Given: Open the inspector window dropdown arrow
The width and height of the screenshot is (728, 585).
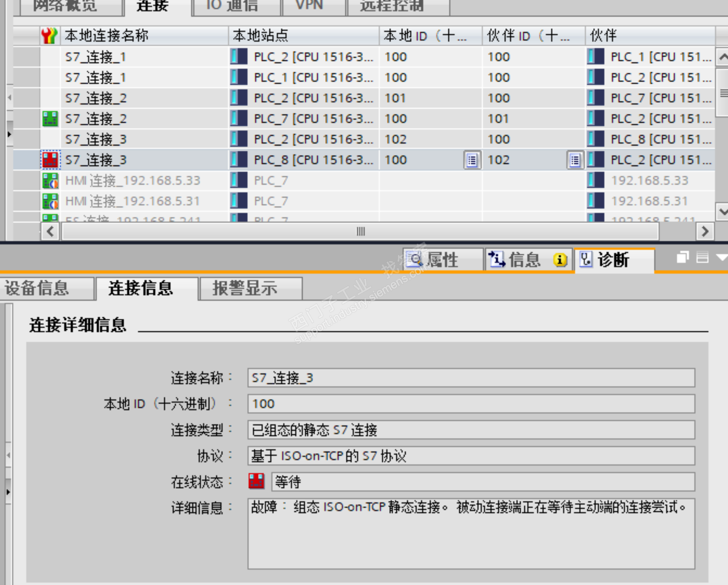Looking at the screenshot, I should pos(721,258).
